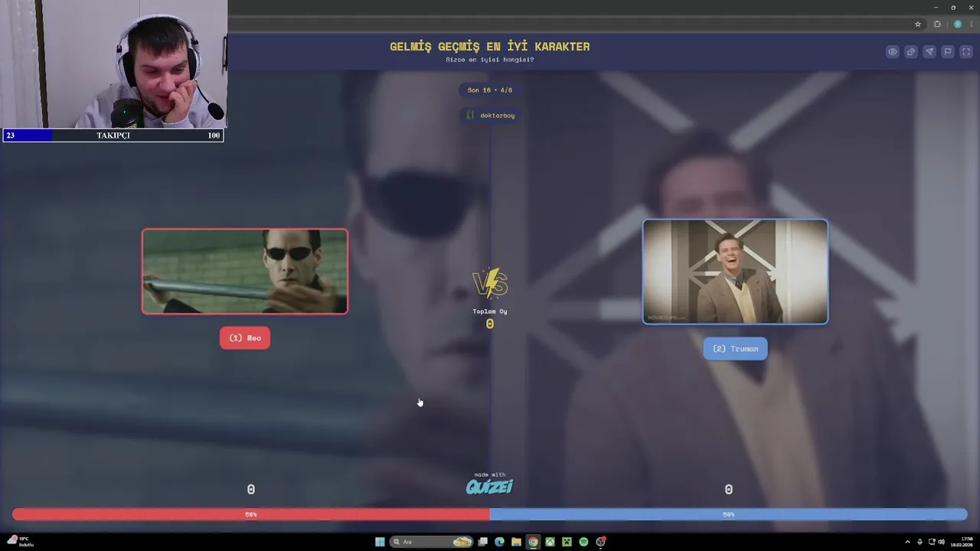Click the Quizei logo link
The image size is (980, 551).
490,487
